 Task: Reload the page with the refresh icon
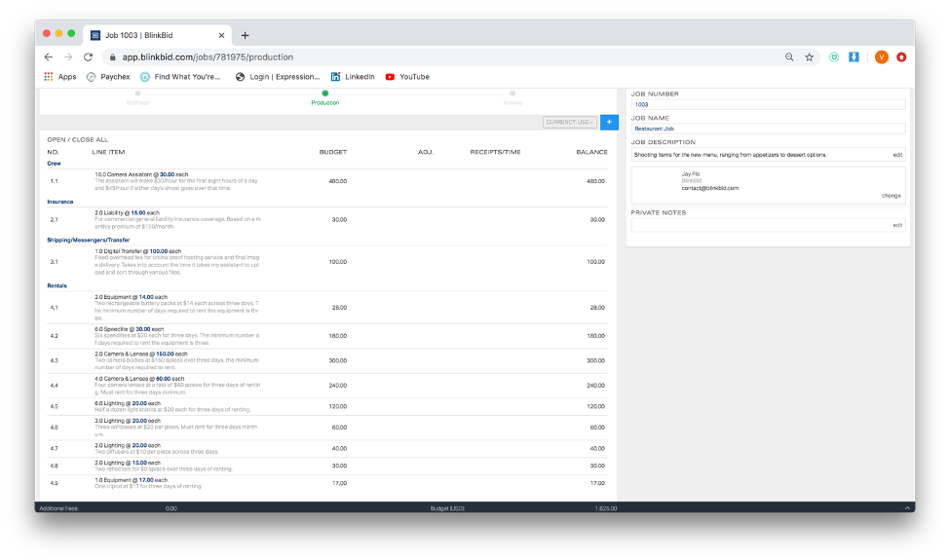coord(89,56)
